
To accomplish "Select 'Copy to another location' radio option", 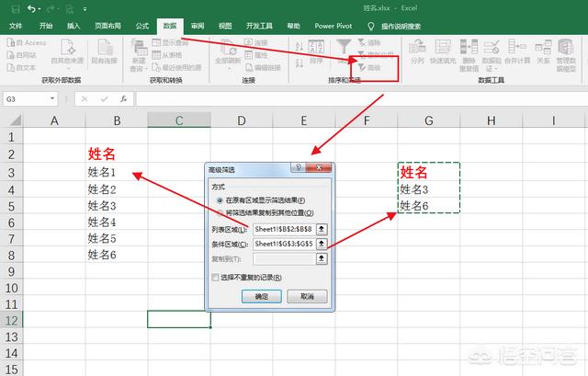I will (219, 212).
